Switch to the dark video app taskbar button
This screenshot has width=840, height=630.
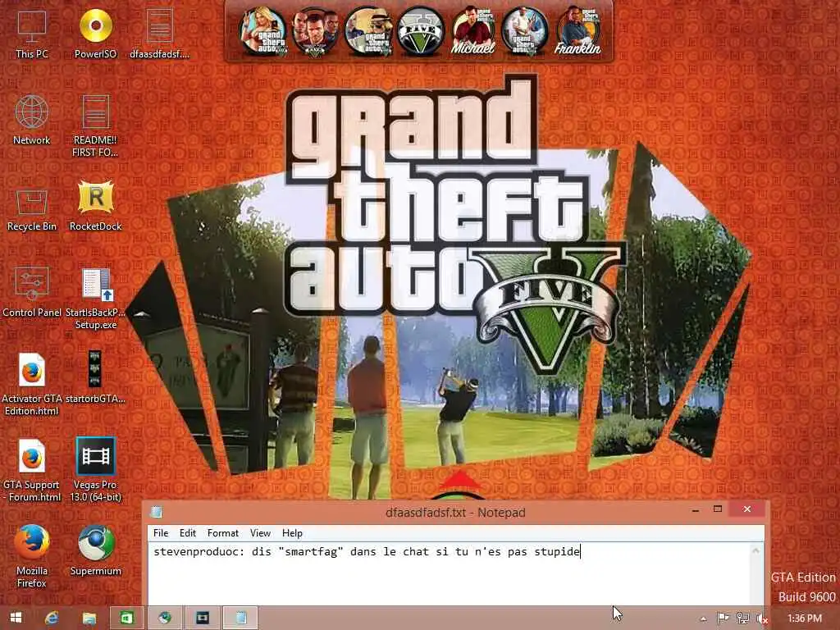click(x=202, y=618)
